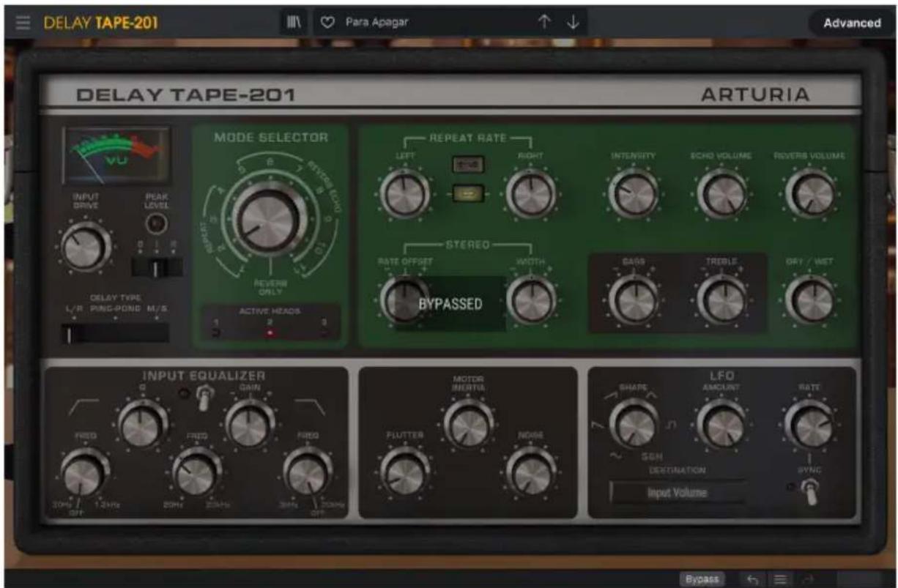The height and width of the screenshot is (588, 898).
Task: Click the VU meter display
Action: tap(117, 155)
